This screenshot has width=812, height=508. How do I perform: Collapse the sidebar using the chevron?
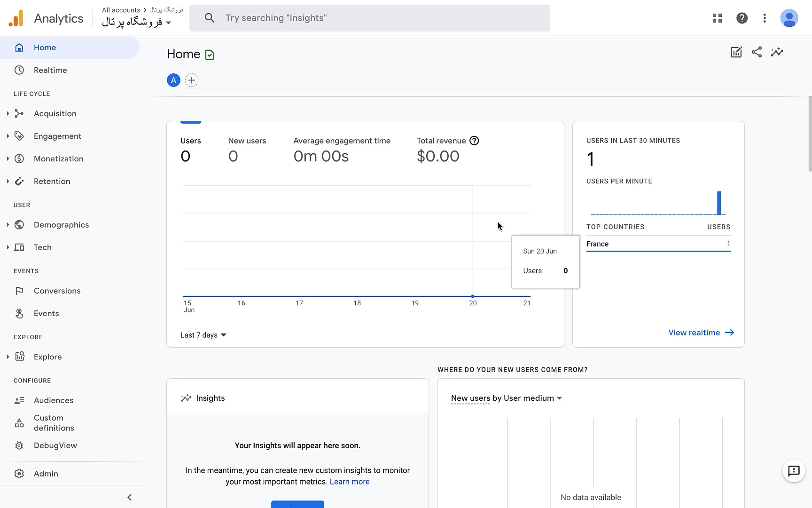click(129, 497)
